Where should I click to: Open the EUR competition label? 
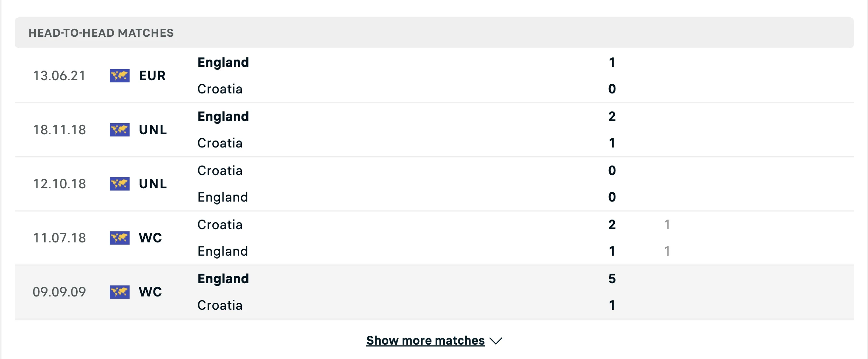(x=152, y=76)
